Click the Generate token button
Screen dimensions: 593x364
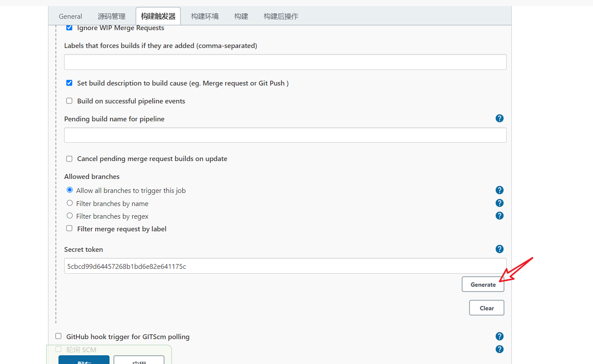pyautogui.click(x=483, y=285)
